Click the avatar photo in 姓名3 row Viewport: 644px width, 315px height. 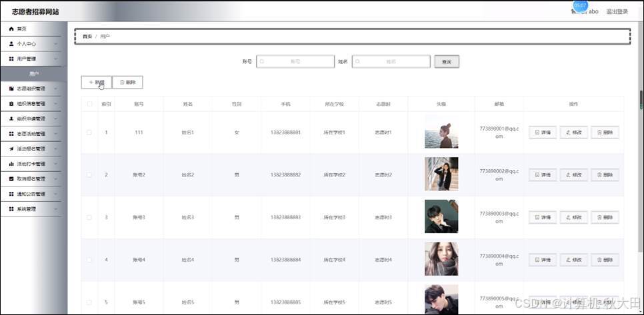tap(441, 216)
